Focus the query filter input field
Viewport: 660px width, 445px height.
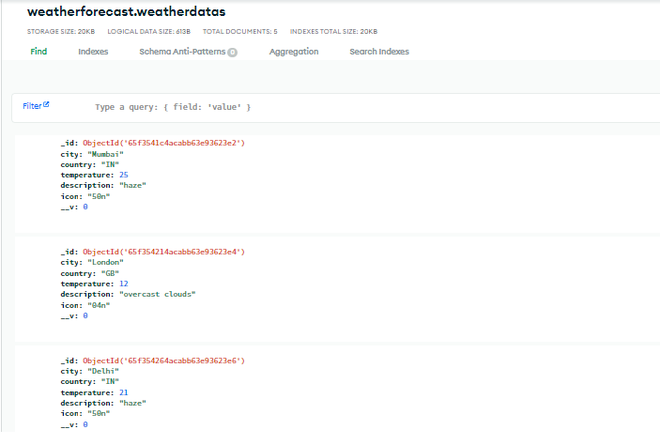tap(350, 107)
